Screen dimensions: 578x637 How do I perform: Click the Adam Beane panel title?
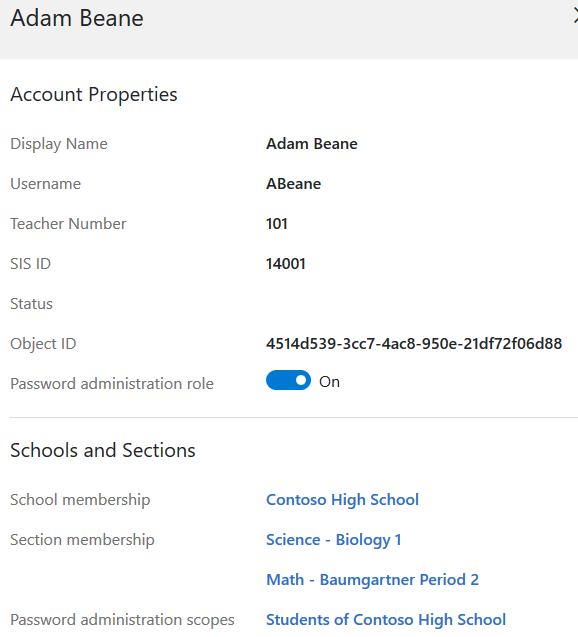(x=77, y=18)
